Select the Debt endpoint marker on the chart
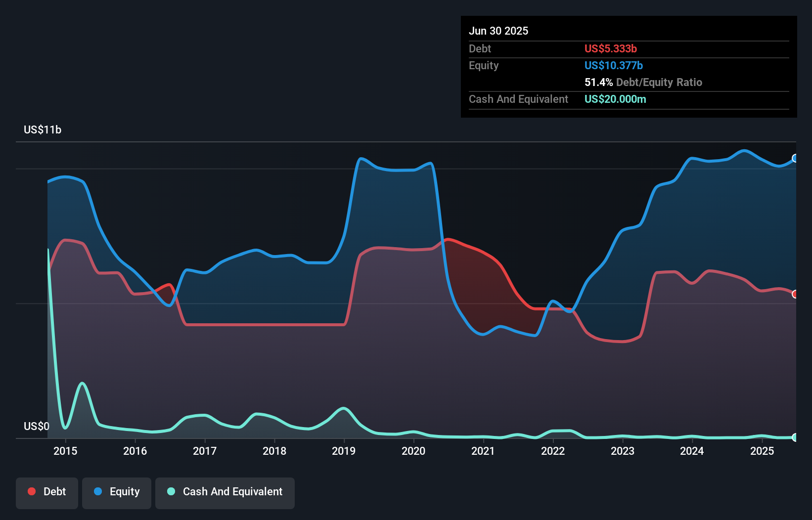This screenshot has width=812, height=520. coord(795,293)
